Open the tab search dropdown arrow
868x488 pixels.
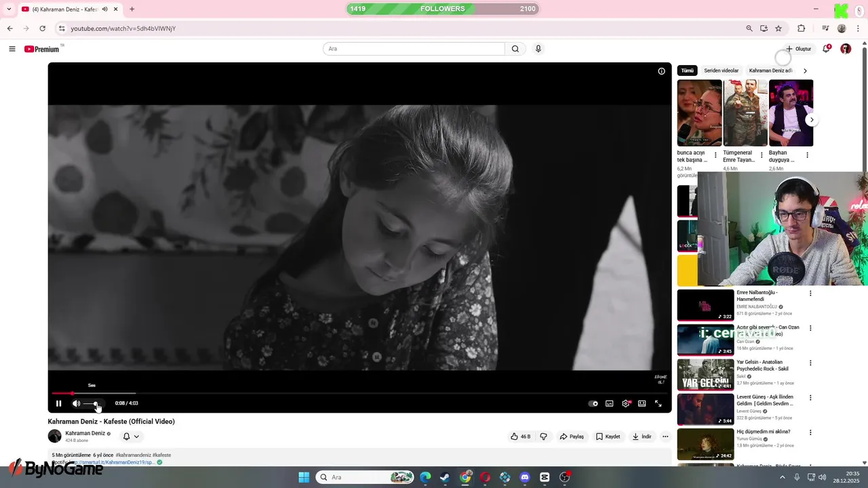pyautogui.click(x=8, y=9)
